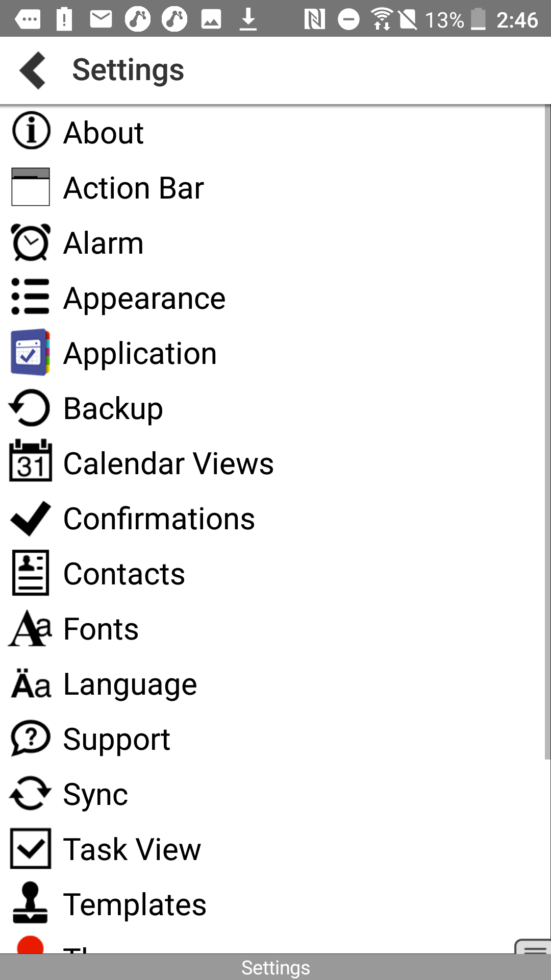551x980 pixels.
Task: Open the Language settings
Action: (130, 684)
